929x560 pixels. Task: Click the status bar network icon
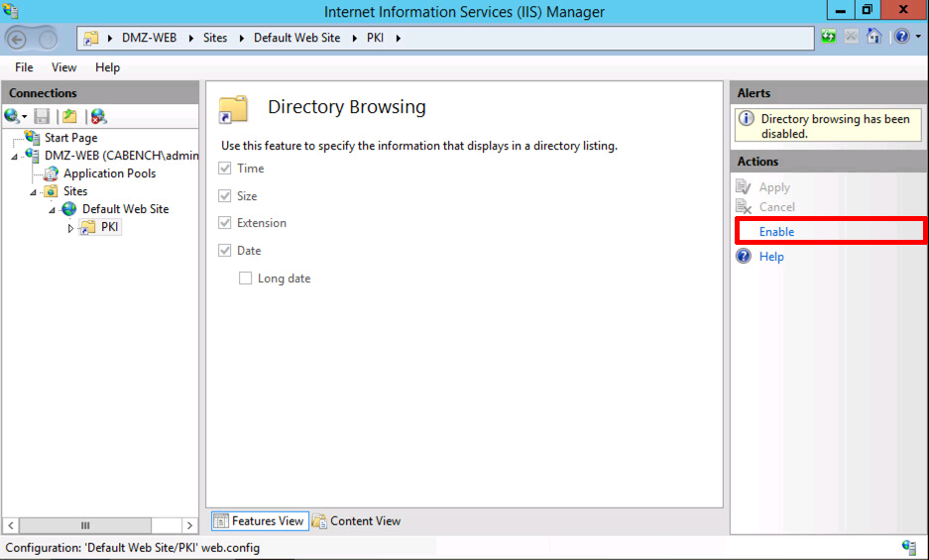click(x=909, y=547)
